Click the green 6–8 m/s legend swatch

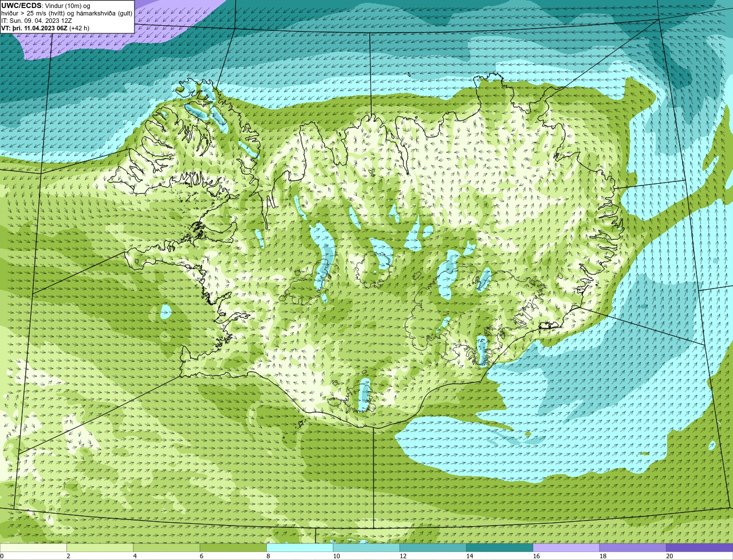(x=233, y=548)
